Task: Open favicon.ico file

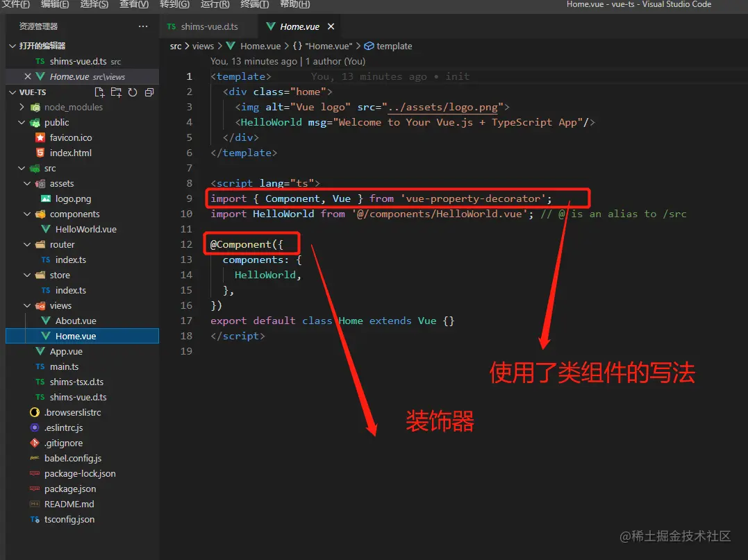Action: (82, 137)
